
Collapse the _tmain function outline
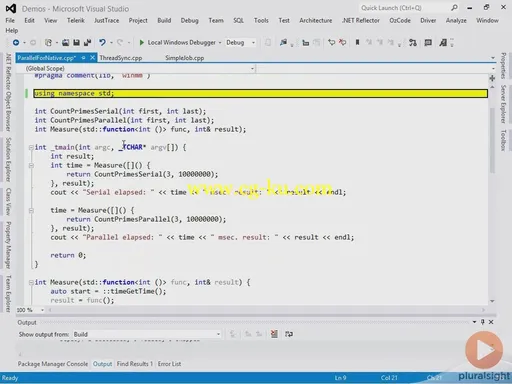[x=31, y=147]
